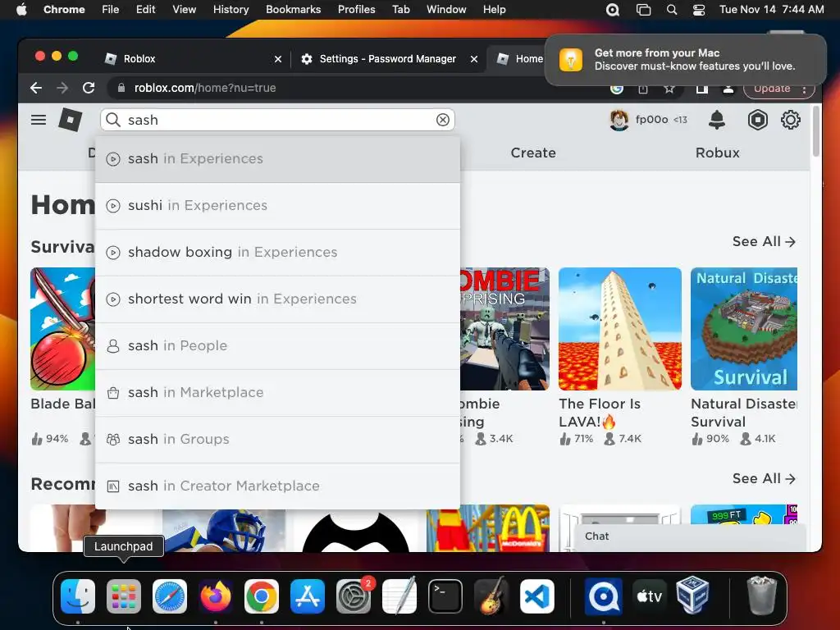Image resolution: width=840 pixels, height=630 pixels.
Task: Select suggestion "sash in Experiences"
Action: pyautogui.click(x=277, y=159)
